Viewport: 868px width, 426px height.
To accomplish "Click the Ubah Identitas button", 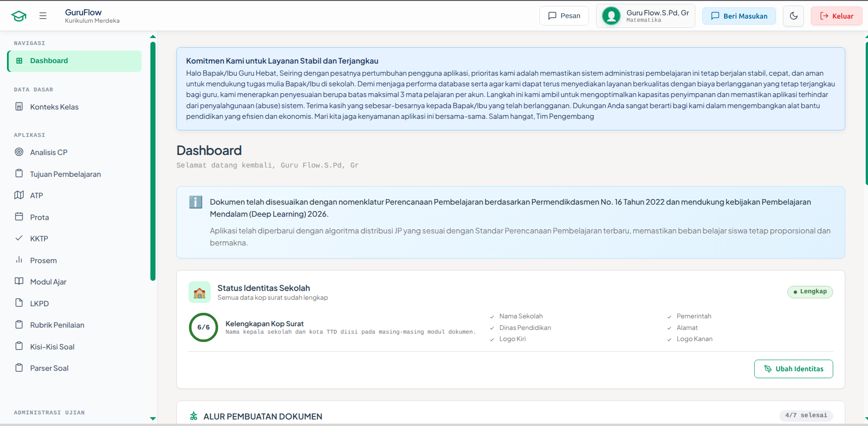I will [793, 369].
